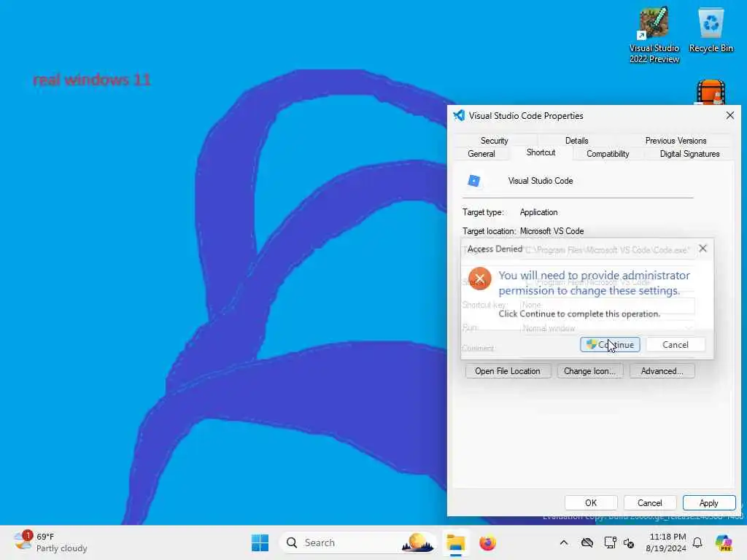747x560 pixels.
Task: Show hidden system tray icons
Action: tap(564, 542)
